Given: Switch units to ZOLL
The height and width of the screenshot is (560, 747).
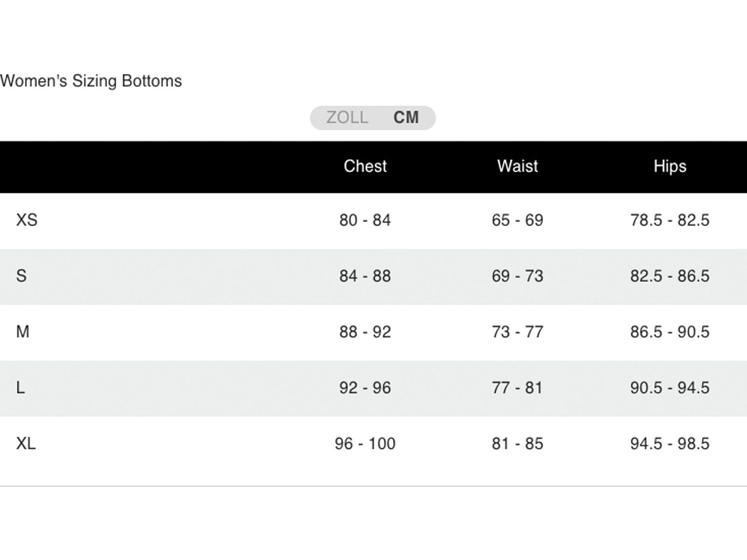Looking at the screenshot, I should [347, 118].
